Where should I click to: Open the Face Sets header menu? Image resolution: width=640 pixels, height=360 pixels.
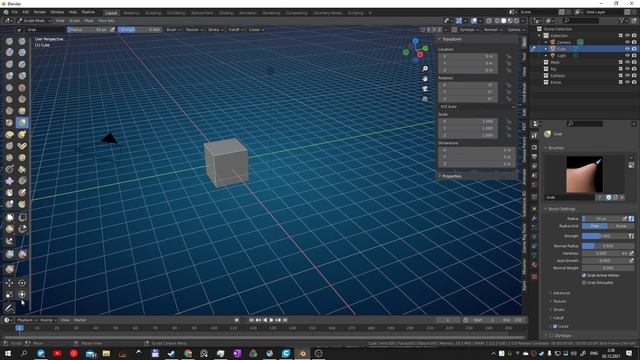tap(106, 20)
